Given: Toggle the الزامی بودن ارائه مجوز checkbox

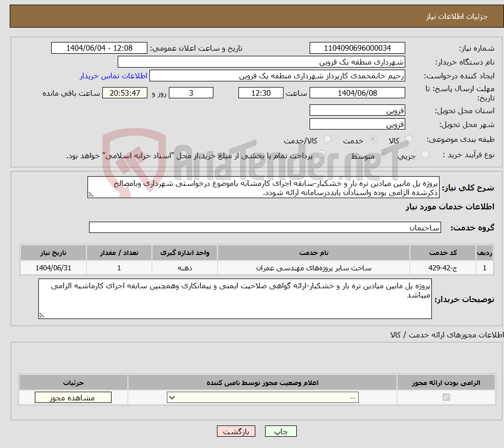Looking at the screenshot, I should [446, 397].
